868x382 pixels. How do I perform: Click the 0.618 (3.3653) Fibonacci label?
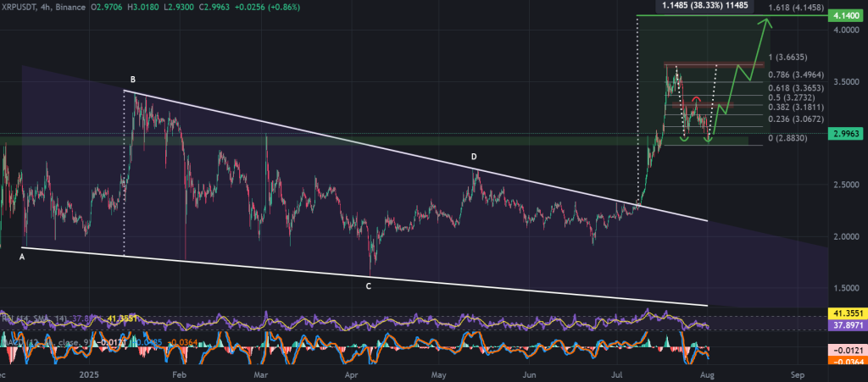(x=796, y=88)
